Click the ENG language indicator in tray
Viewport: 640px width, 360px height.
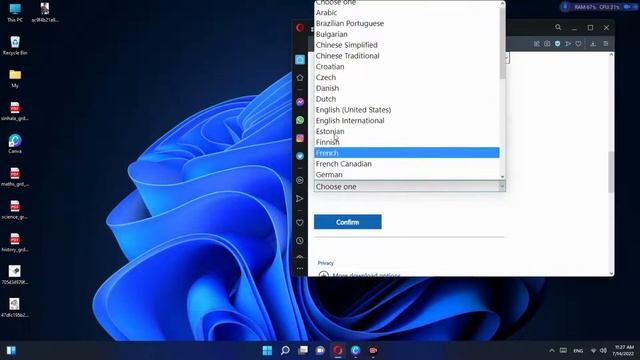(578, 351)
